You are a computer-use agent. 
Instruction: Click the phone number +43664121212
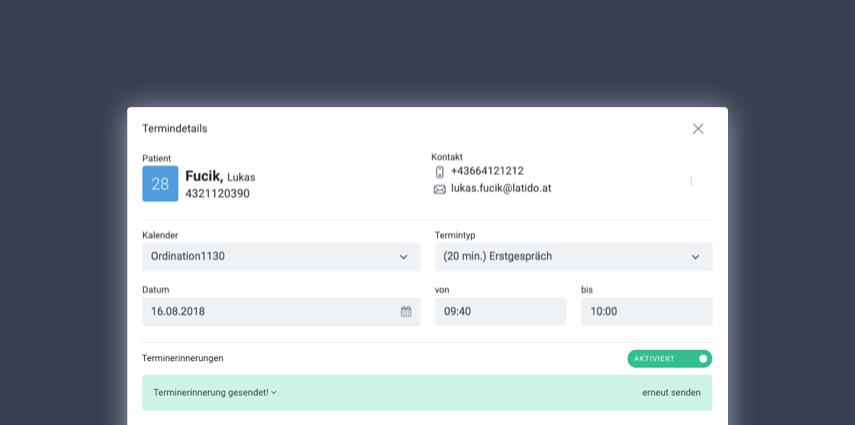487,171
